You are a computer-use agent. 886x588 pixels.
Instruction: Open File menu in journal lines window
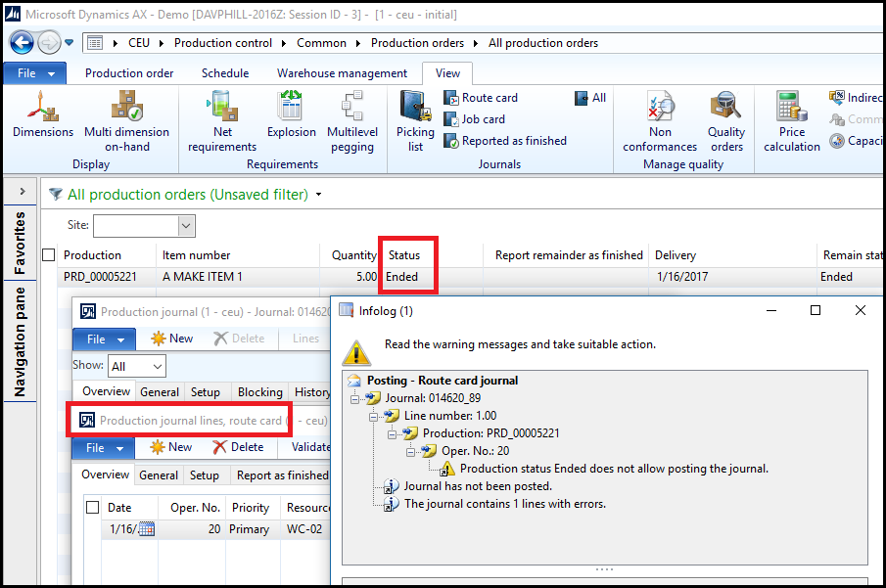(104, 448)
